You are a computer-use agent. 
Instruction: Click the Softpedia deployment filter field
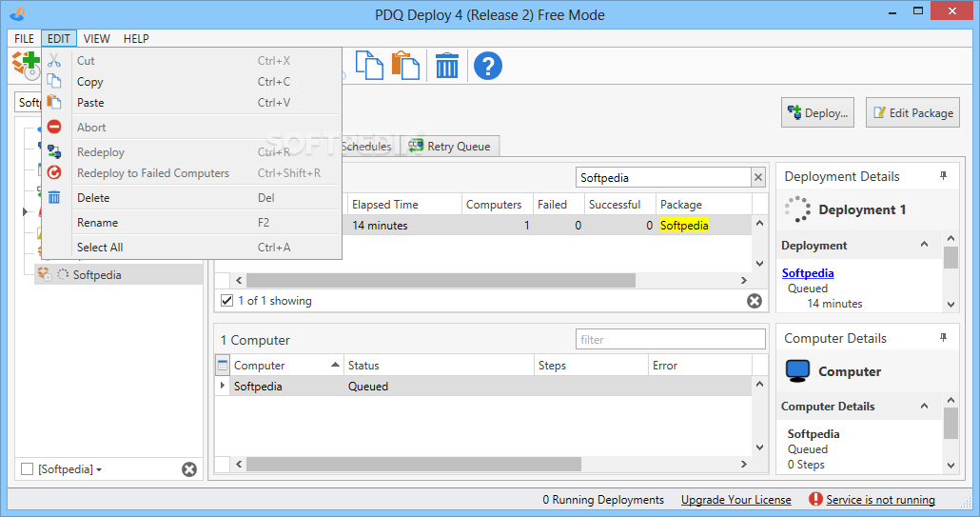663,177
